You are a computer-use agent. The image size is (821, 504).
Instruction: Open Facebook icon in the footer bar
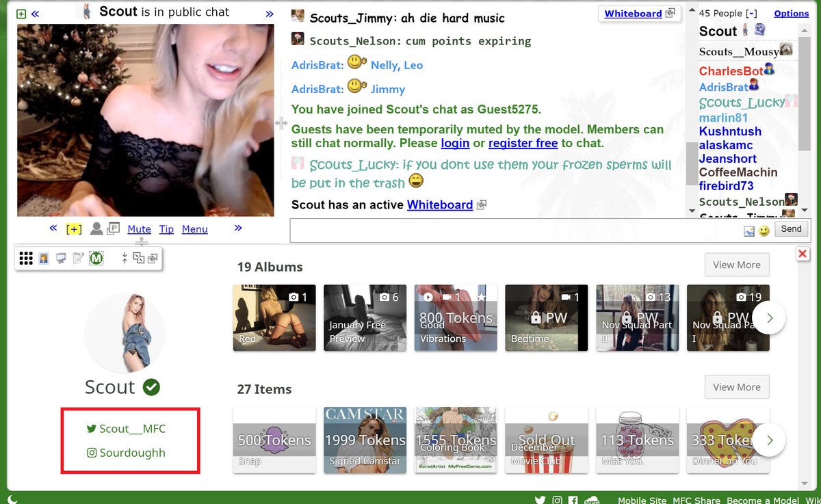[573, 500]
